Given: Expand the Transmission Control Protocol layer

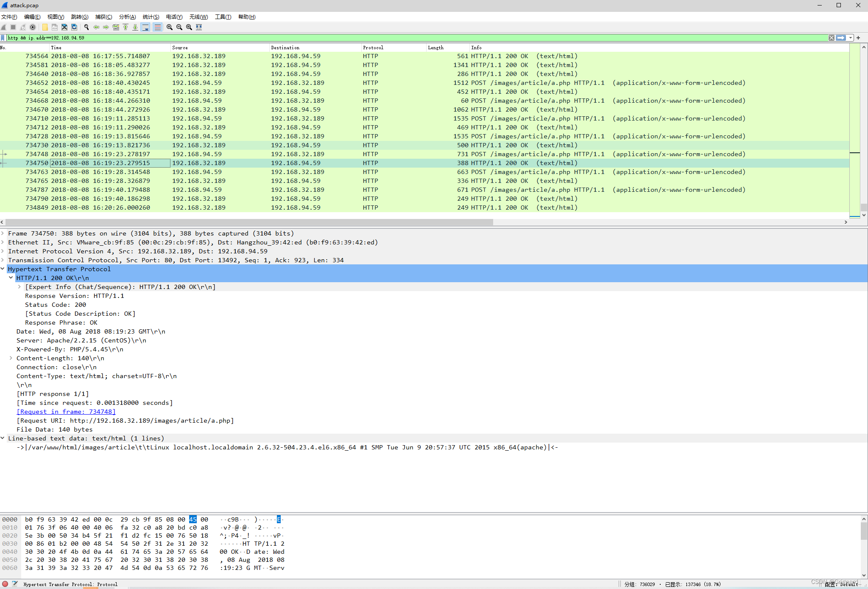Looking at the screenshot, I should 3,260.
